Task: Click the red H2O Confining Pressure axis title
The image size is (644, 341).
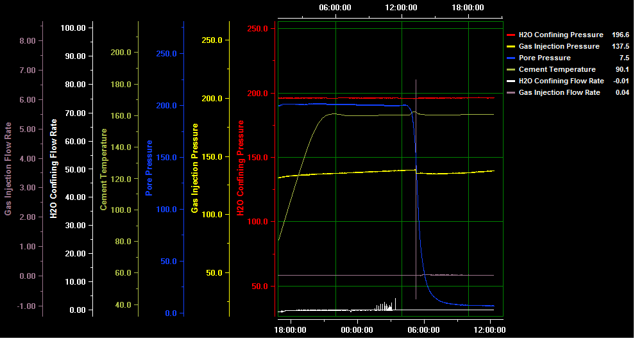Action: point(242,166)
